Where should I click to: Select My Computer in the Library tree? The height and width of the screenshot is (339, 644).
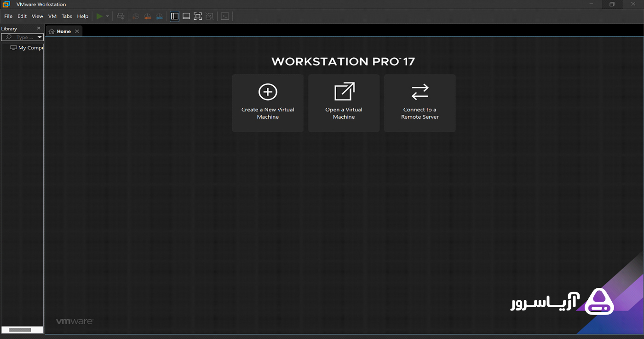pyautogui.click(x=27, y=47)
